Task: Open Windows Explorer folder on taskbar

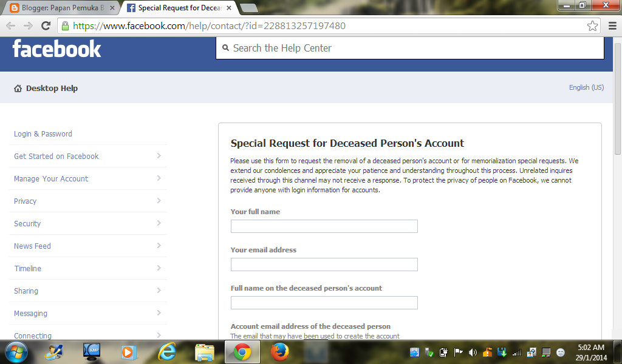Action: pyautogui.click(x=205, y=352)
